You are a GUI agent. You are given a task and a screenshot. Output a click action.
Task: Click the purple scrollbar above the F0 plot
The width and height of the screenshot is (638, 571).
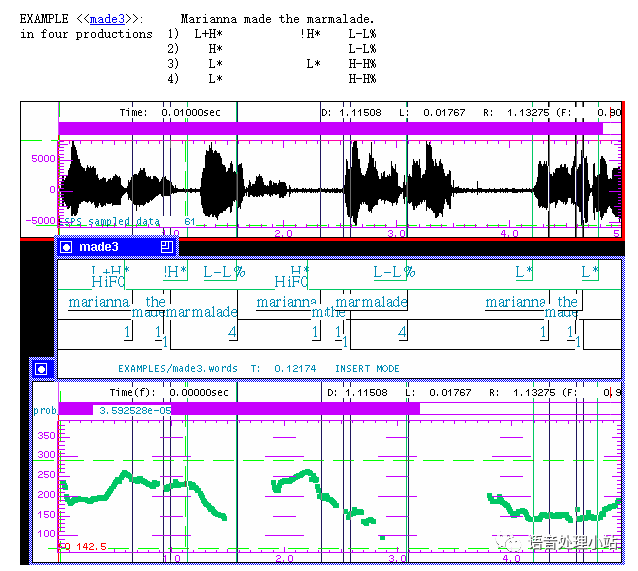pyautogui.click(x=239, y=409)
